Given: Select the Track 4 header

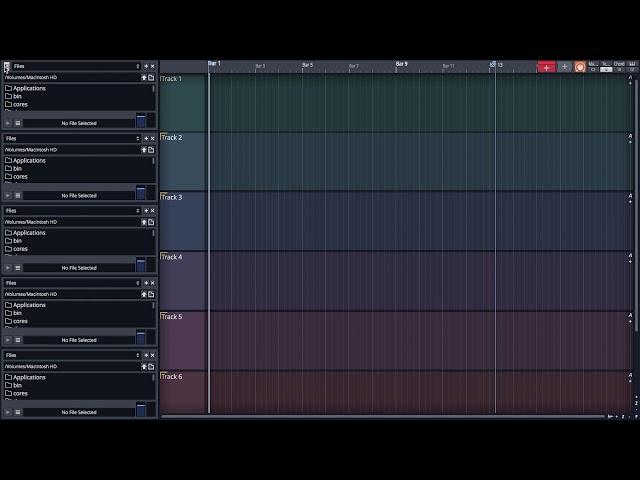Looking at the screenshot, I should [x=183, y=281].
